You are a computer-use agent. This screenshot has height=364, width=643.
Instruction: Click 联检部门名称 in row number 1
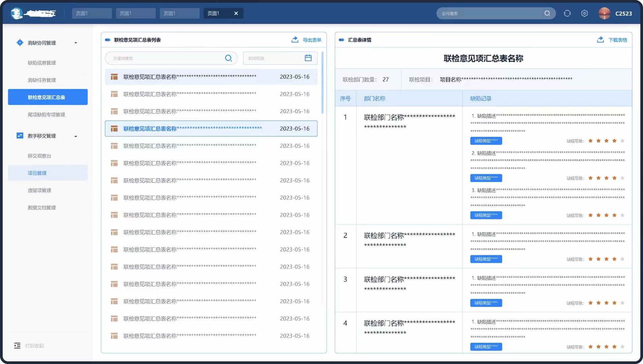click(409, 121)
